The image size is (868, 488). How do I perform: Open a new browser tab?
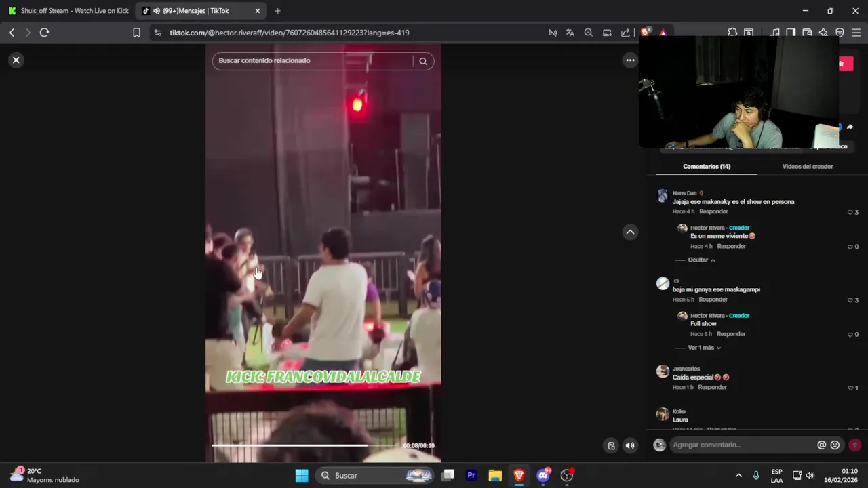(x=277, y=11)
